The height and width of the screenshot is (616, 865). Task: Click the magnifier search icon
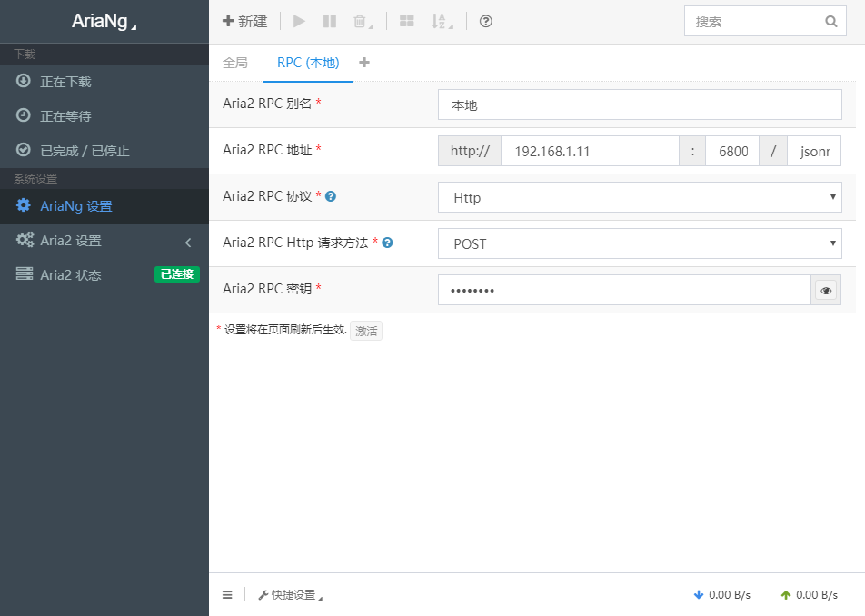click(831, 22)
